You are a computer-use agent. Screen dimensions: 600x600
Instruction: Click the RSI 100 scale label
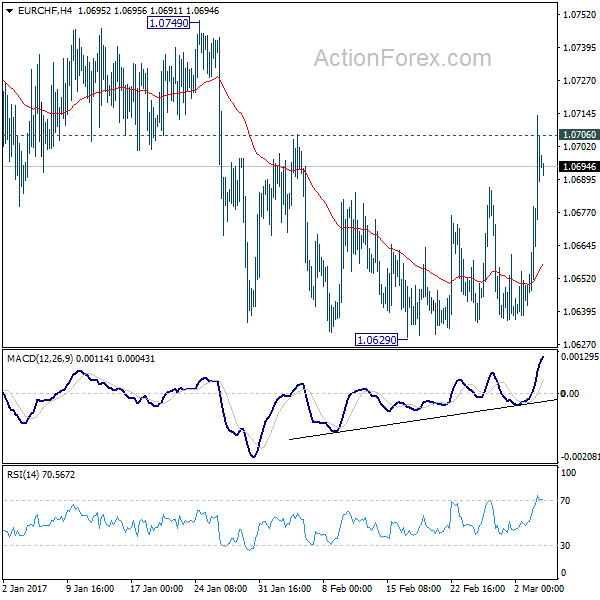(x=568, y=473)
